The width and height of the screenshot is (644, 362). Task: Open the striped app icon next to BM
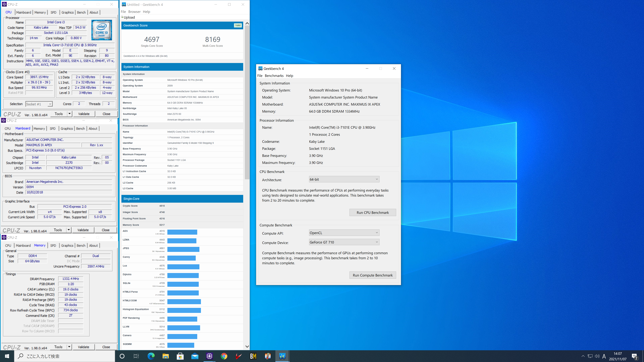(268, 356)
